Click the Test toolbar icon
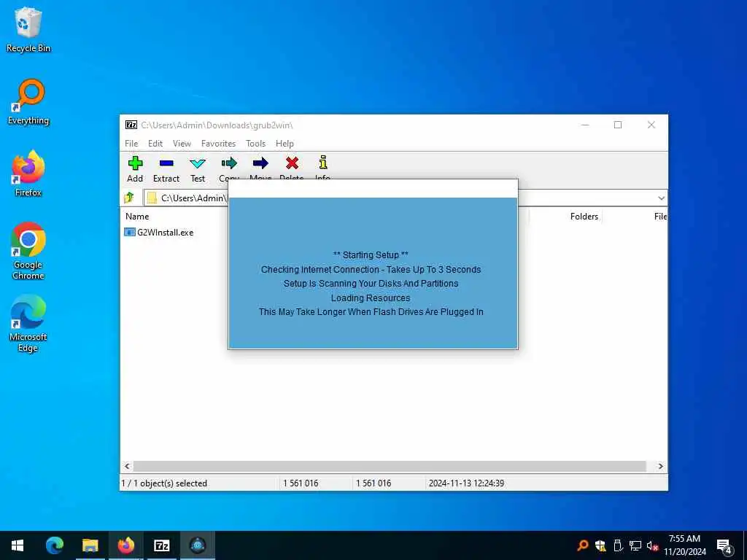Image resolution: width=747 pixels, height=560 pixels. 198,163
